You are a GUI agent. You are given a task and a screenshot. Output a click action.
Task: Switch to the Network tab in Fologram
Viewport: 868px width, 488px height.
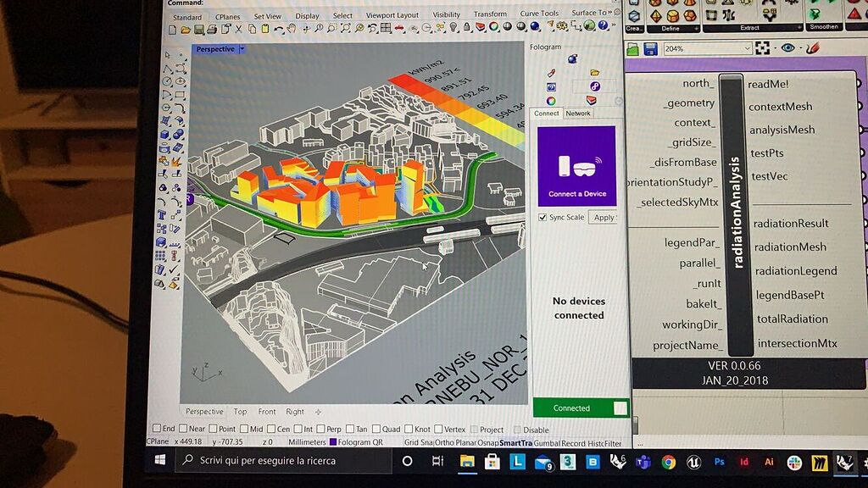click(578, 114)
